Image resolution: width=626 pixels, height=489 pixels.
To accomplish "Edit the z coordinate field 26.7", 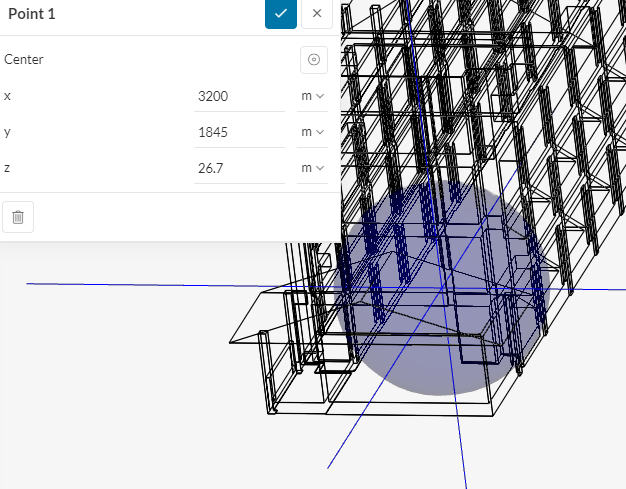I will tap(239, 168).
